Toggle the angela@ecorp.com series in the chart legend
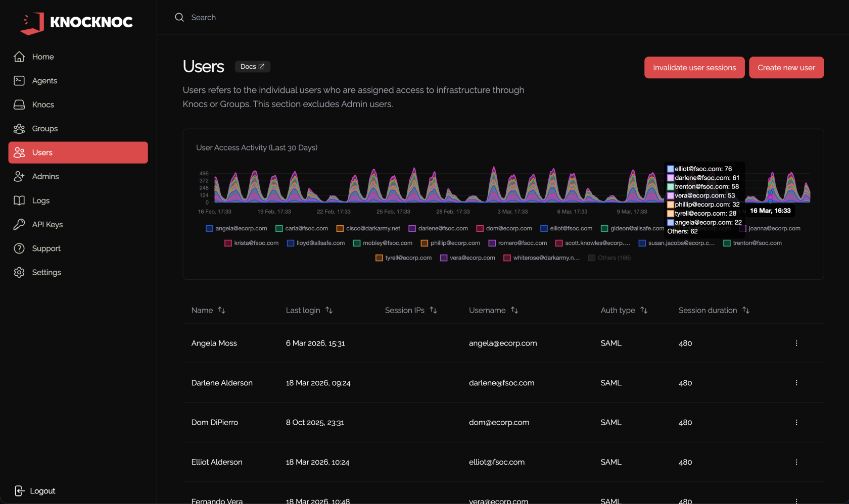The width and height of the screenshot is (849, 504). coord(237,228)
